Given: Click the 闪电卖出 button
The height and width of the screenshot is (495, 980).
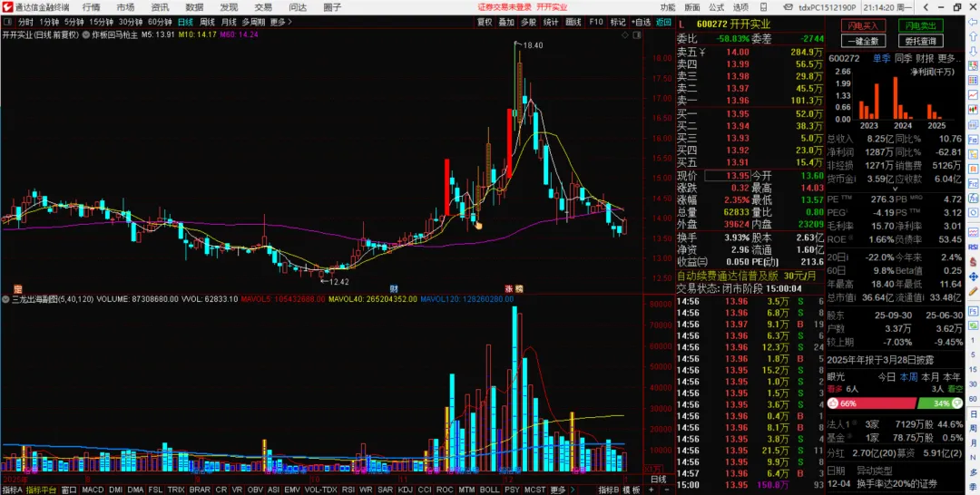Looking at the screenshot, I should 921,25.
